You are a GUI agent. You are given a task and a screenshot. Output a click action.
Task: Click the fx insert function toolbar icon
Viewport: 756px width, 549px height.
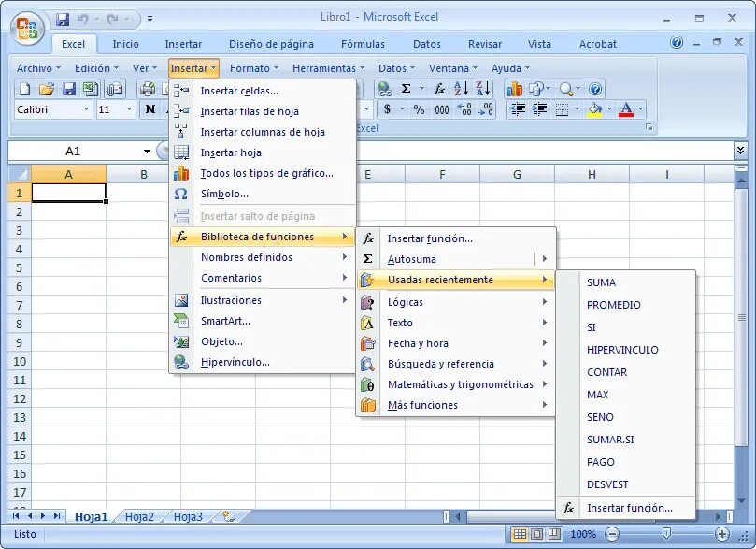[x=439, y=89]
